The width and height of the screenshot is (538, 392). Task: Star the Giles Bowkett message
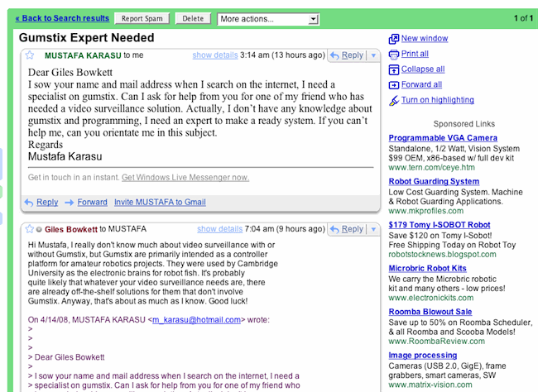coord(30,229)
